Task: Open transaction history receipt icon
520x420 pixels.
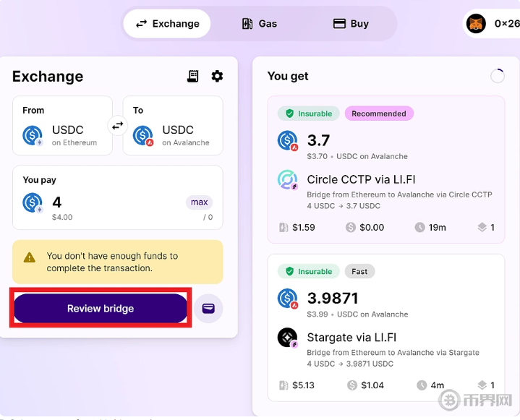Action: pyautogui.click(x=193, y=77)
